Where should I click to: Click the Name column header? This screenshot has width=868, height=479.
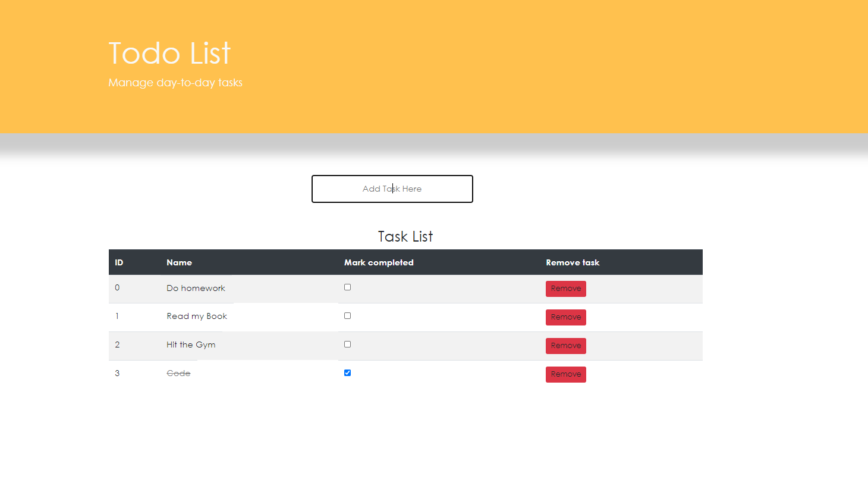coord(179,262)
